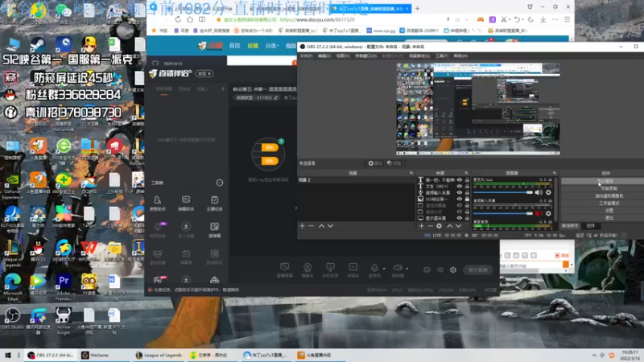Toggle visibility of the image source row
The height and width of the screenshot is (362, 644).
(x=460, y=199)
